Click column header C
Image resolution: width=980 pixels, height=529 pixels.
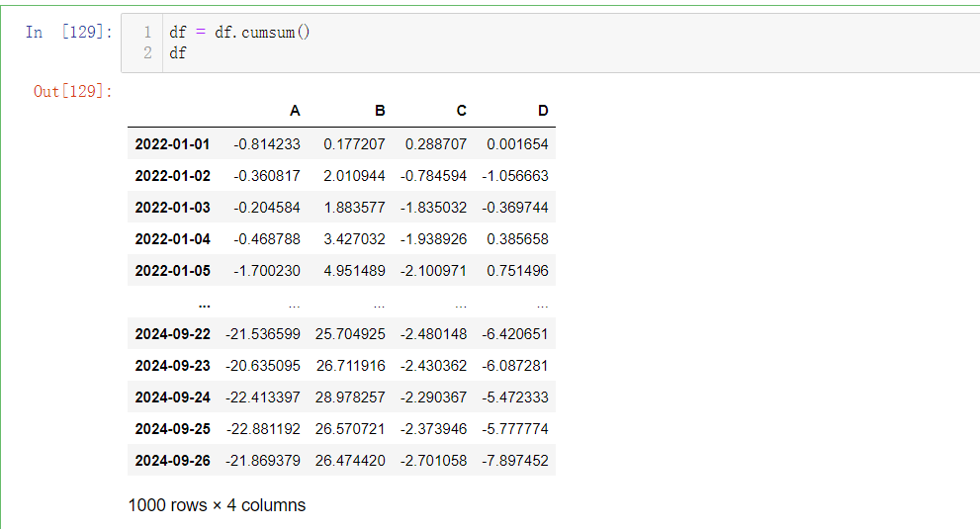point(461,111)
